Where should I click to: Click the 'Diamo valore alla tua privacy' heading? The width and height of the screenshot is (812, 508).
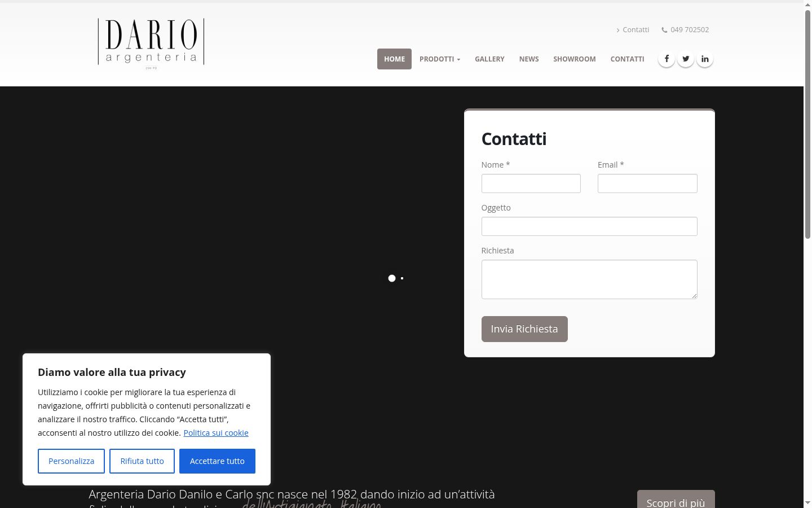112,373
